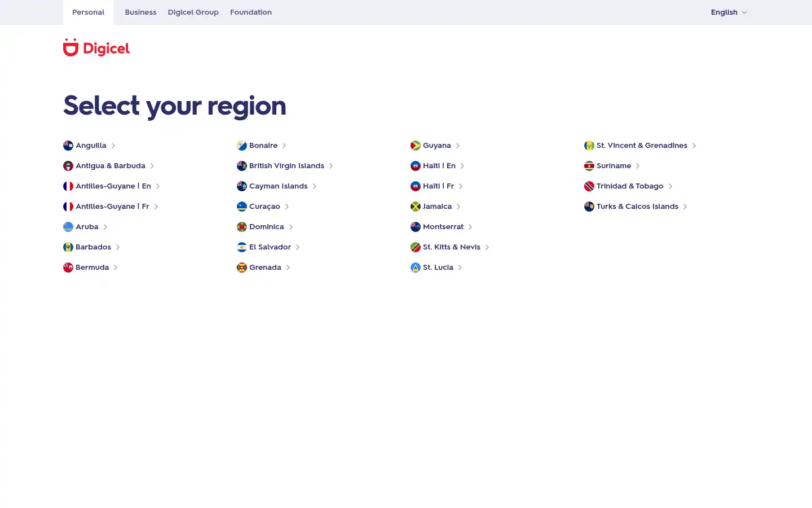Switch to the Personal tab
This screenshot has height=508, width=812.
pyautogui.click(x=88, y=12)
